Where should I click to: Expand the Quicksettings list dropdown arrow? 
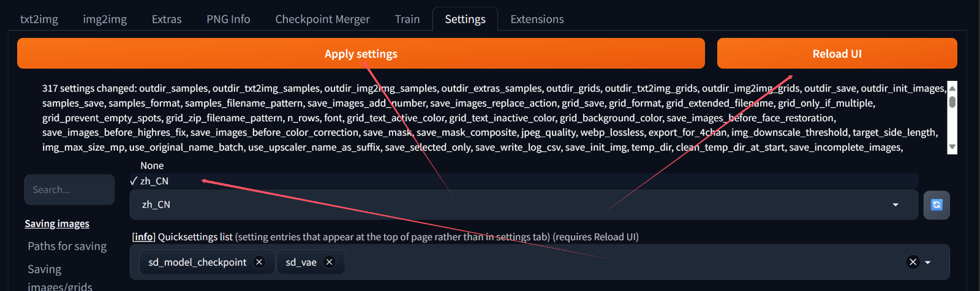[928, 262]
